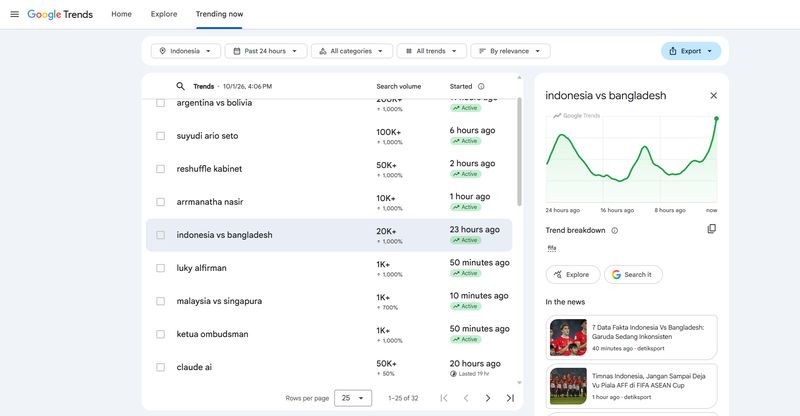Click the search magnifier icon beside Trends
The image size is (800, 416).
pos(181,86)
